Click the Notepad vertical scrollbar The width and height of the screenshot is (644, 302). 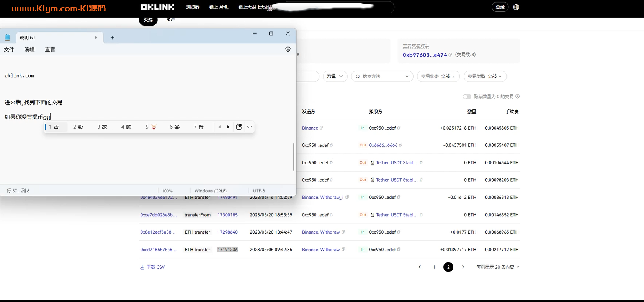(294, 157)
